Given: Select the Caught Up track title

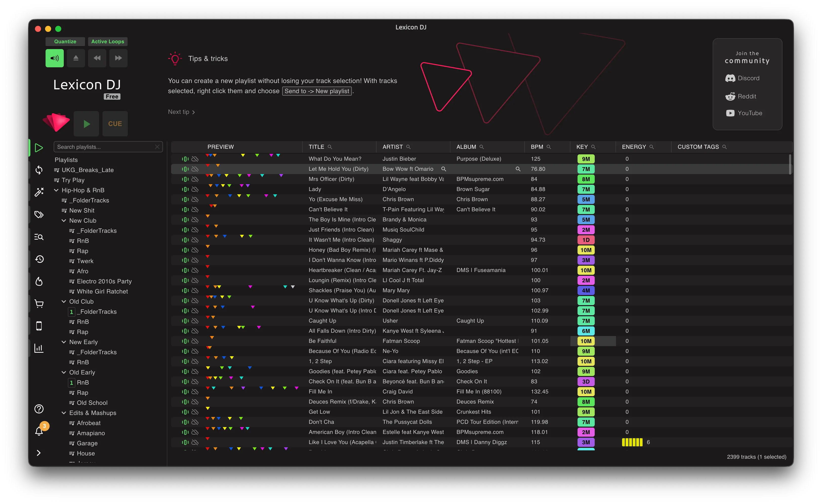Looking at the screenshot, I should pos(322,321).
